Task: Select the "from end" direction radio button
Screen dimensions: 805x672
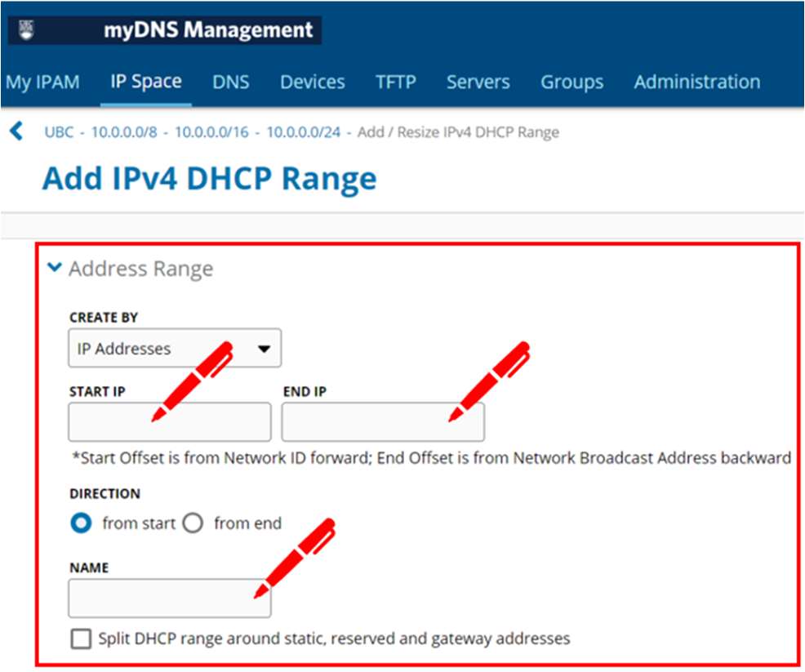Action: 193,523
